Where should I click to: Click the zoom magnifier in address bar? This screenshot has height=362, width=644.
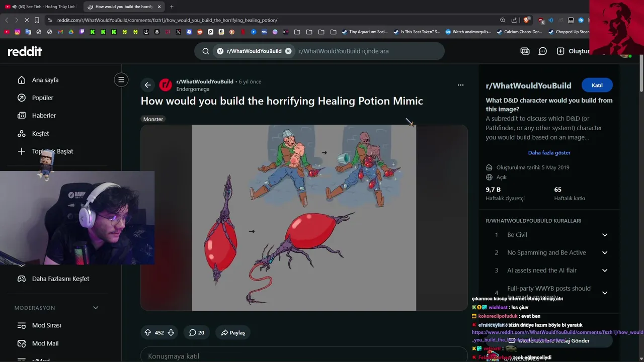[x=503, y=20]
